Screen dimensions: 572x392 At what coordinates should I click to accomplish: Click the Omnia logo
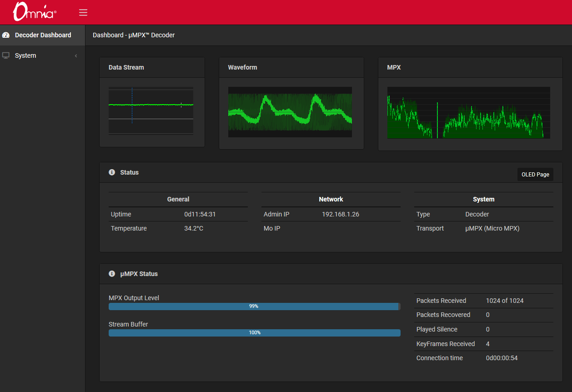[35, 12]
